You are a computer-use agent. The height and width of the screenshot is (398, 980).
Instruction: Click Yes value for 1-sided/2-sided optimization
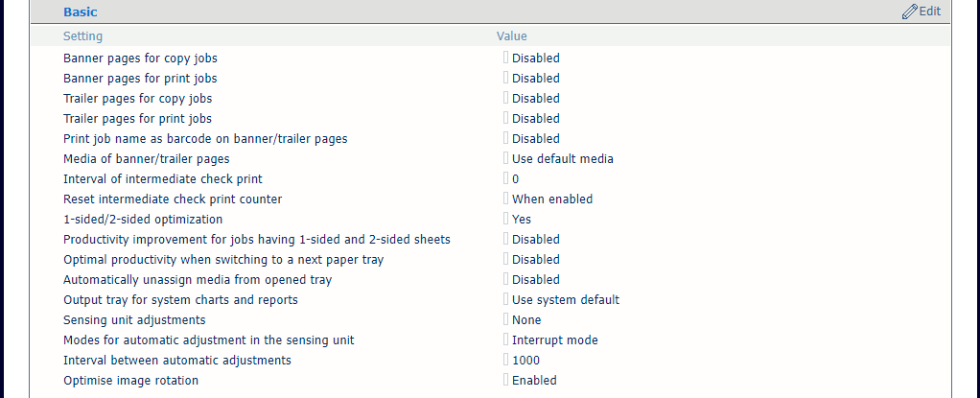[x=521, y=220]
